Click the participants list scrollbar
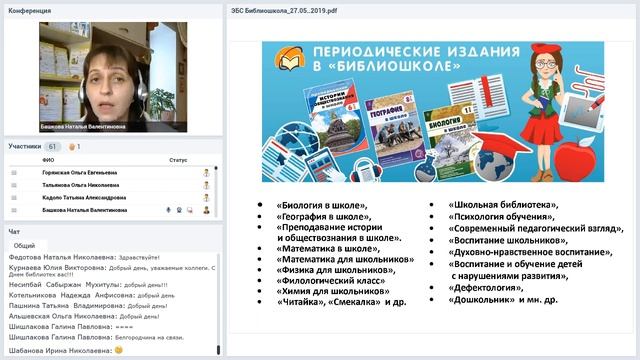Screen dimensions: 640x360 tap(216, 191)
